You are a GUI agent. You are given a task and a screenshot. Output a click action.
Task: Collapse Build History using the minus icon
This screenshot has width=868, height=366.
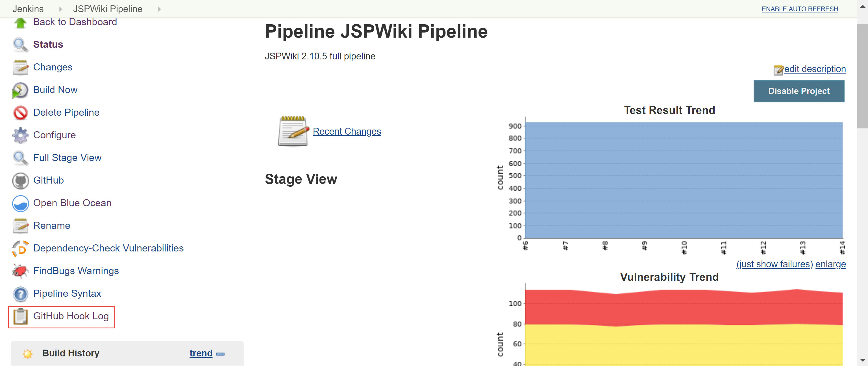pos(220,354)
